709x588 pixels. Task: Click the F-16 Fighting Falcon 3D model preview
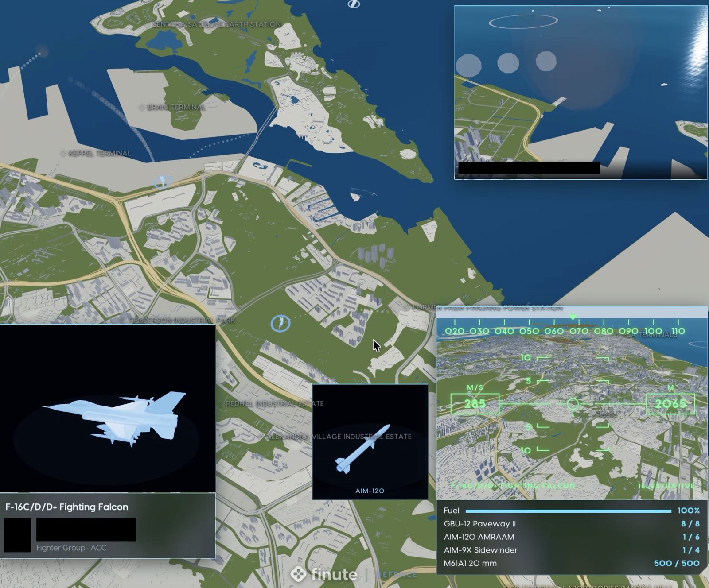pyautogui.click(x=108, y=409)
